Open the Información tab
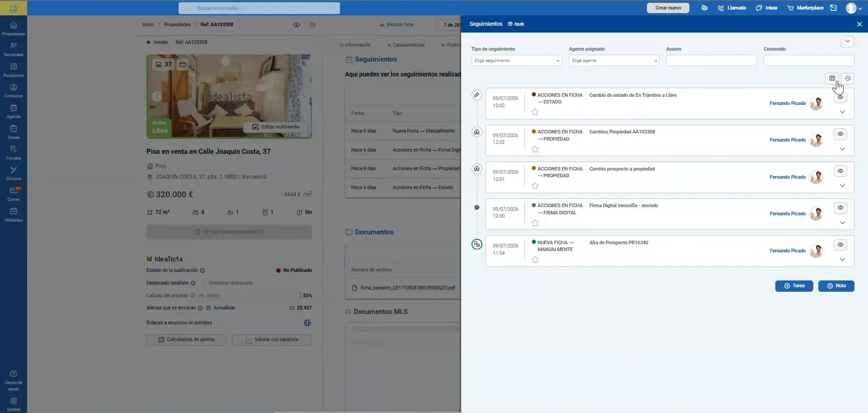This screenshot has height=413, width=868. (x=355, y=45)
